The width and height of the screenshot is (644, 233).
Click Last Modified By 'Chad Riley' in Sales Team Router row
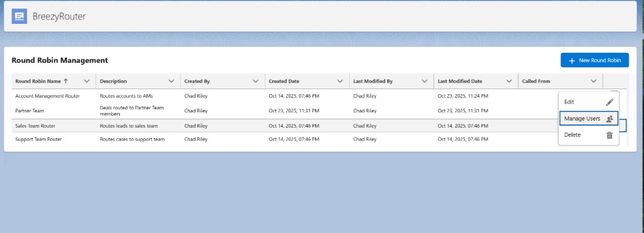point(365,126)
